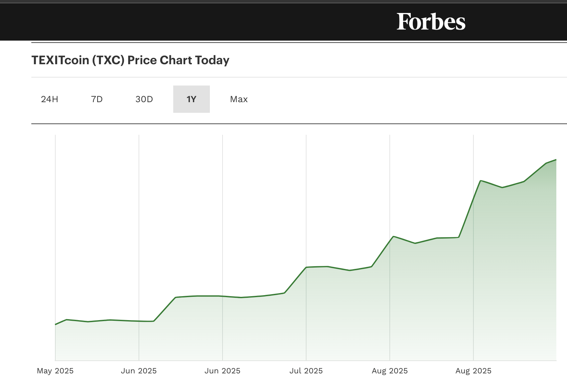Screen dimensions: 567x392
Task: Select the 7D time range tab
Action: click(x=97, y=99)
